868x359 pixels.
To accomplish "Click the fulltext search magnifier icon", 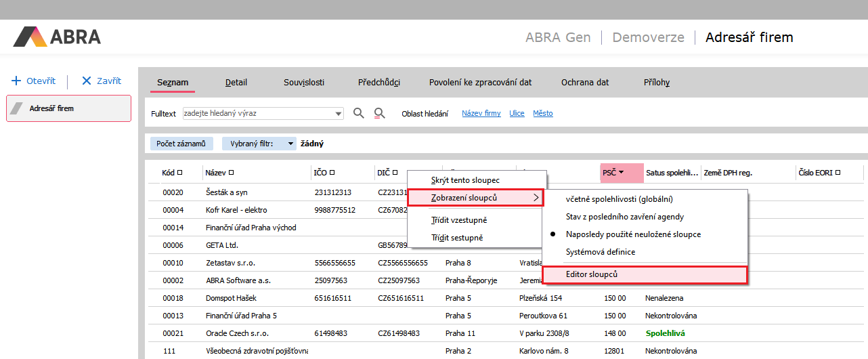I will [x=359, y=113].
